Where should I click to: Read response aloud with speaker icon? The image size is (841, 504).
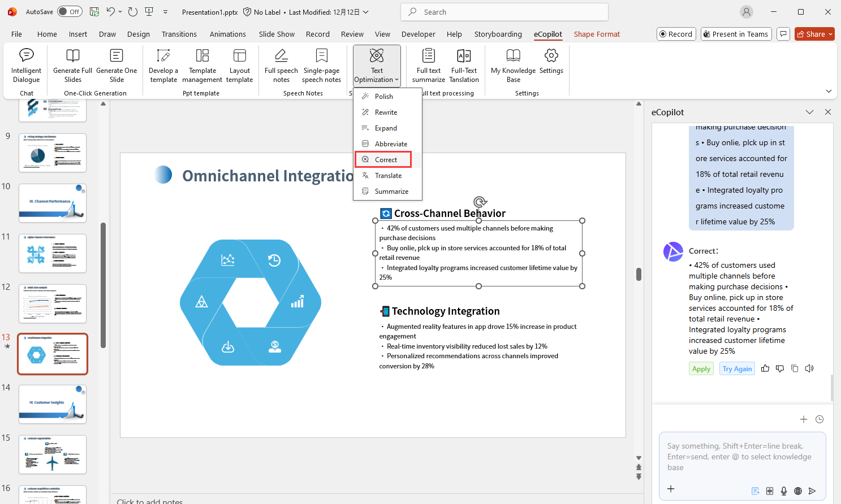[x=809, y=368]
